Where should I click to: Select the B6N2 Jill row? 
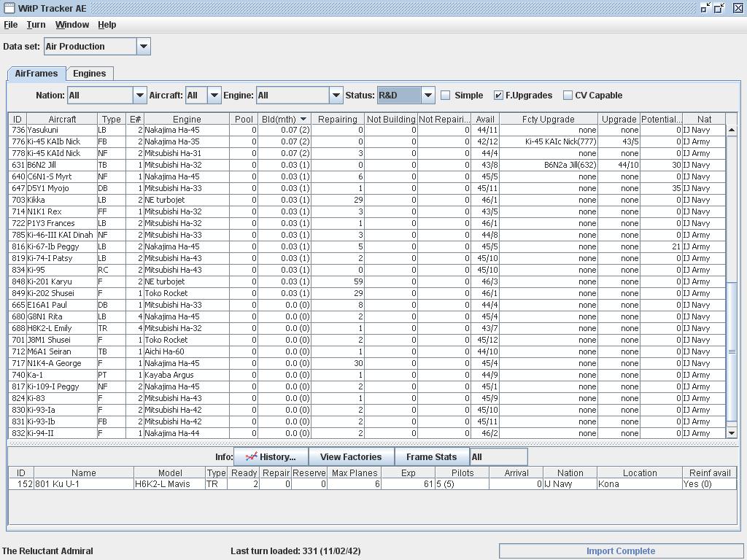click(x=367, y=165)
